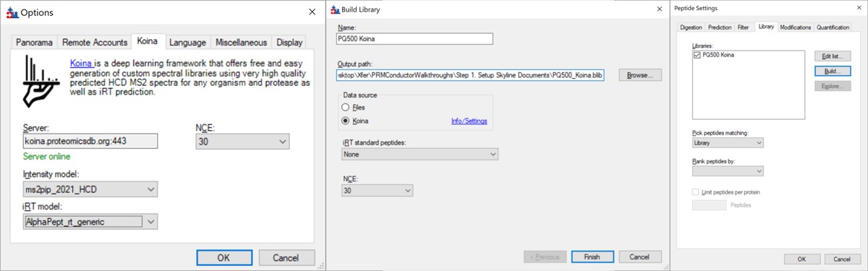Select the Koina data source radio button
This screenshot has height=271, width=868.
click(346, 121)
